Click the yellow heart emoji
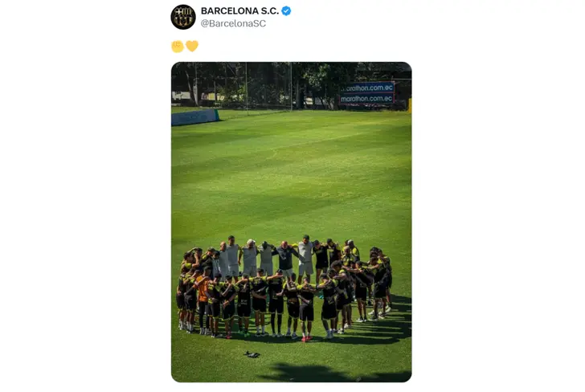585x392 pixels. 192,47
